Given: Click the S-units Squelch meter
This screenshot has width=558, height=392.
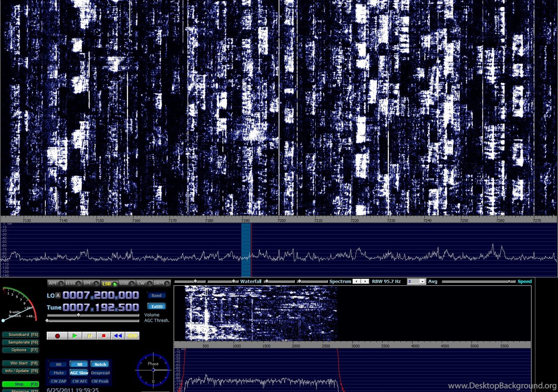Looking at the screenshot, I should point(18,304).
